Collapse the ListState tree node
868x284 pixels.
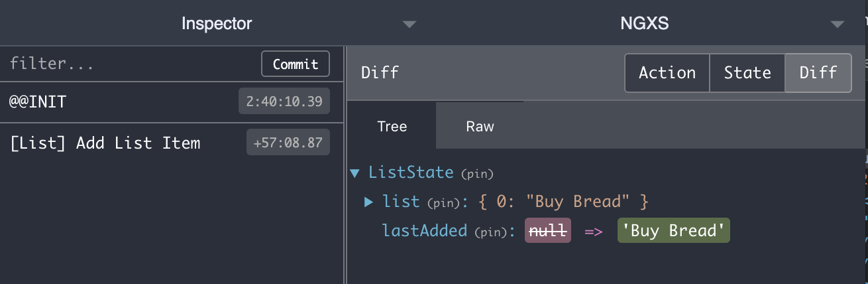355,173
